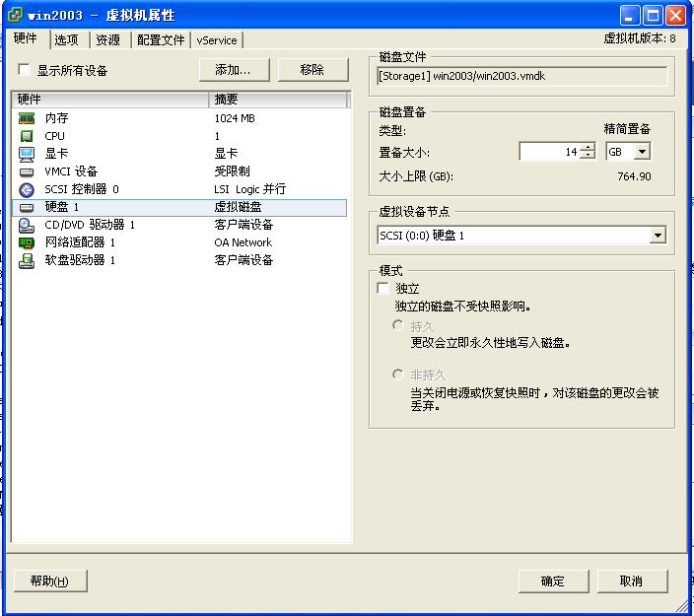Select the 软盘驱动器 1 row label
This screenshot has height=616, width=694.
click(80, 260)
